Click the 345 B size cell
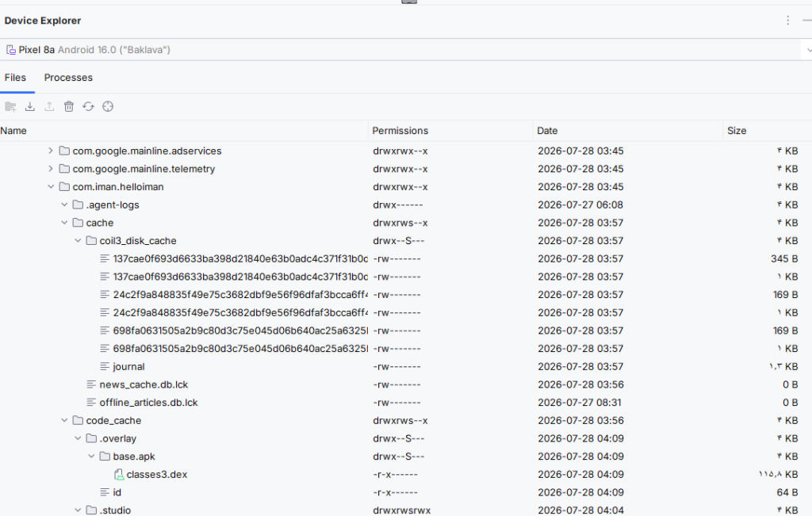 click(x=784, y=258)
